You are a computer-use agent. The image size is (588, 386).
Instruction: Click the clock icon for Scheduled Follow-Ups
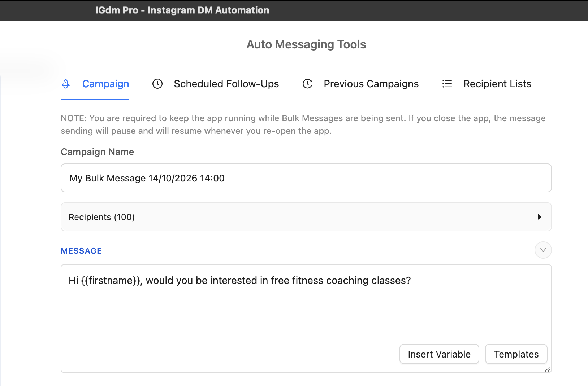pos(157,84)
